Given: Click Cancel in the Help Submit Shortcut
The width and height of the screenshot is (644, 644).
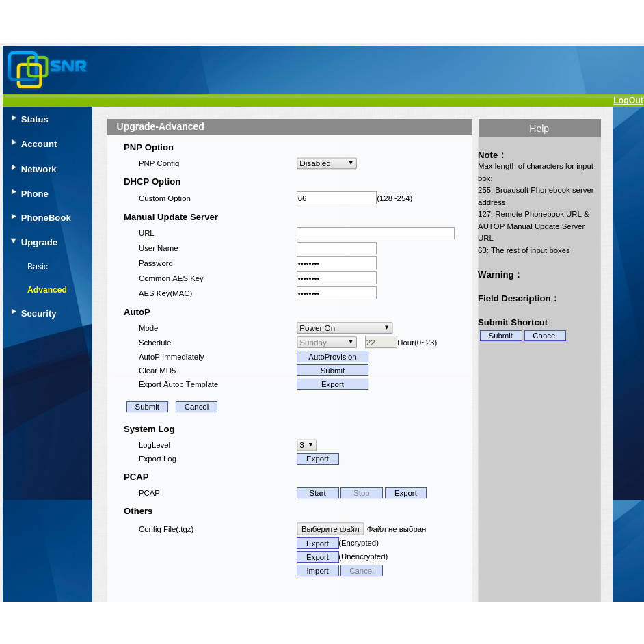Looking at the screenshot, I should (545, 336).
